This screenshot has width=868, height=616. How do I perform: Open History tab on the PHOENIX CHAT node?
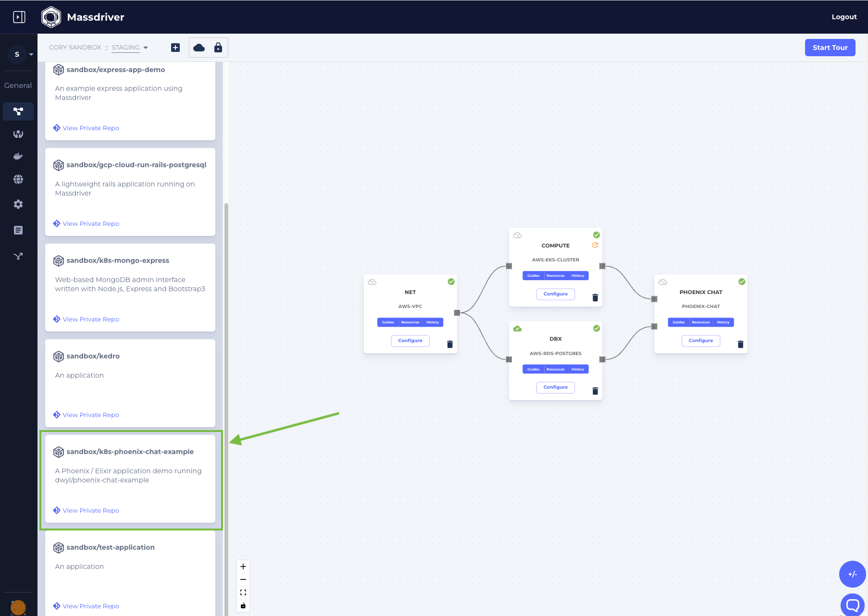point(723,322)
